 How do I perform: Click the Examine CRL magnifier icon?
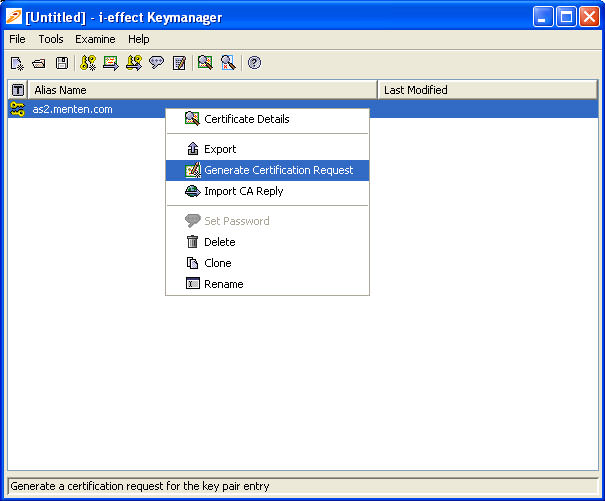[228, 63]
